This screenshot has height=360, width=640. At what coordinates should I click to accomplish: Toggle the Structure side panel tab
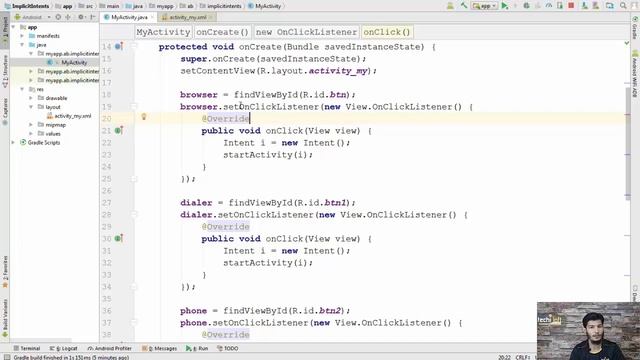5,71
